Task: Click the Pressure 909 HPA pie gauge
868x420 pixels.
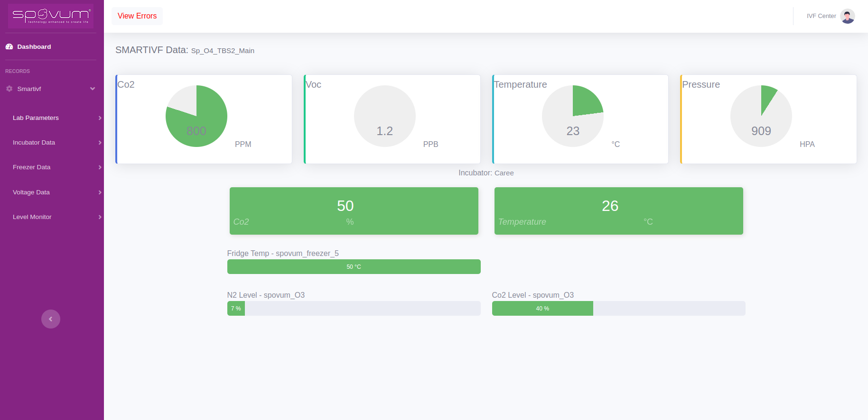Action: point(761,116)
